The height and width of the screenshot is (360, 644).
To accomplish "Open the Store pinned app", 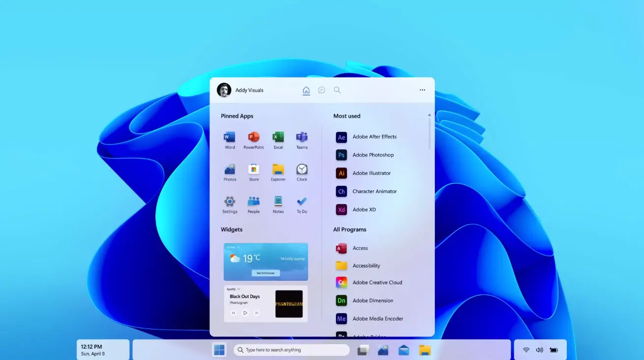I will (x=254, y=172).
